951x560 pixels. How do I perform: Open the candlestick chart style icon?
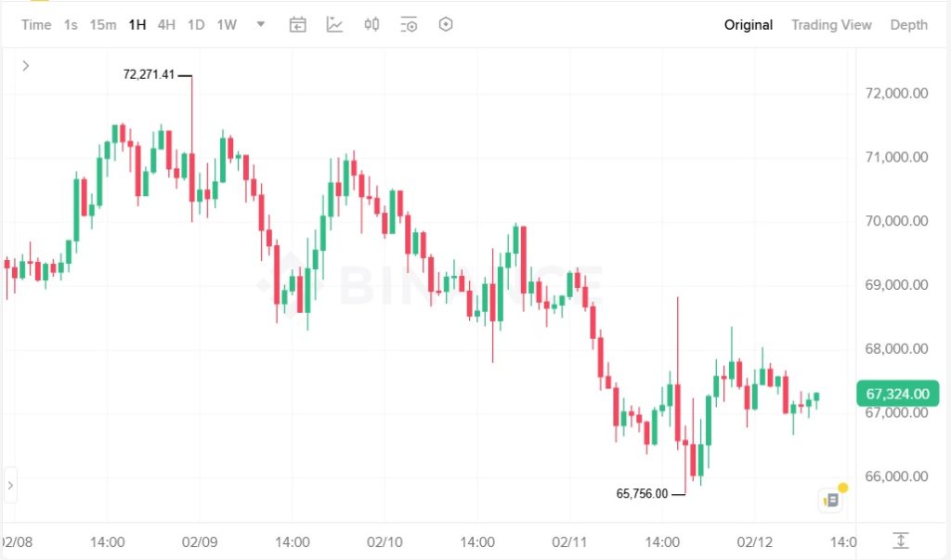pyautogui.click(x=371, y=25)
